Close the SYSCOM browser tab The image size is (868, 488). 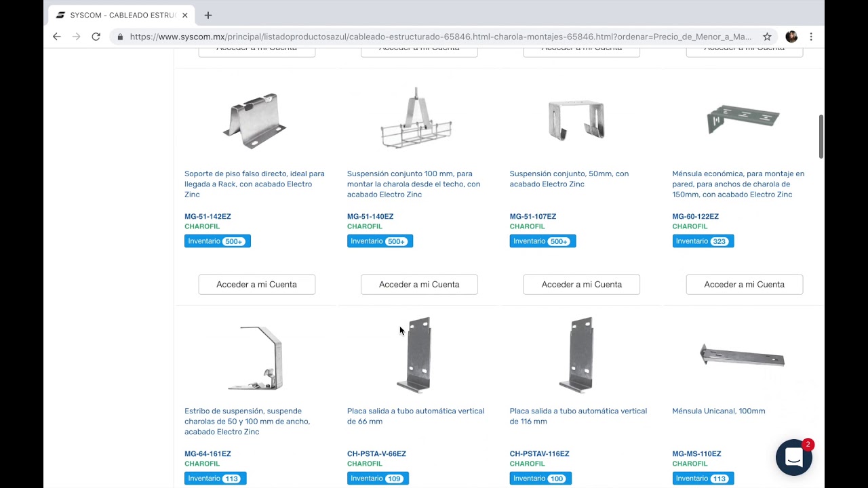click(185, 15)
